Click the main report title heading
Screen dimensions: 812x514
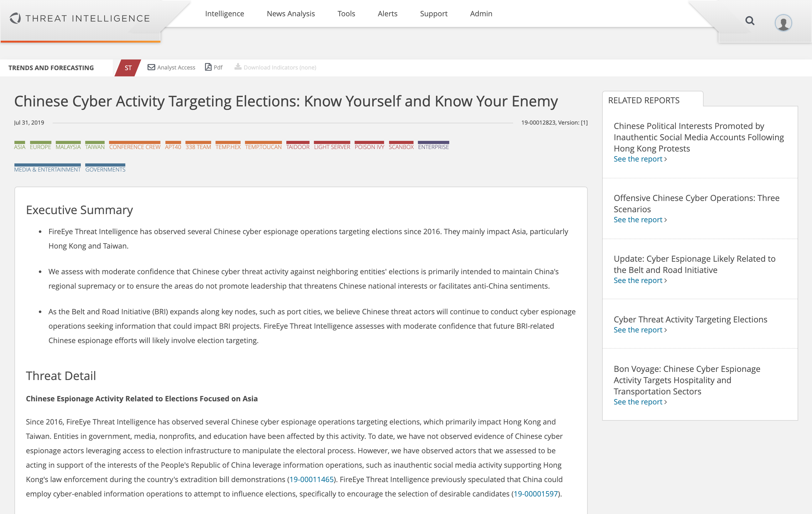(286, 101)
